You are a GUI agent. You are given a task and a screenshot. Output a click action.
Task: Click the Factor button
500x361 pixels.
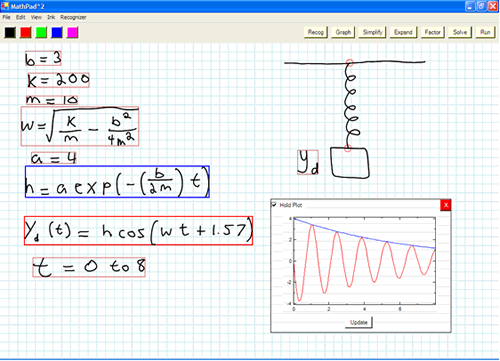[x=433, y=32]
